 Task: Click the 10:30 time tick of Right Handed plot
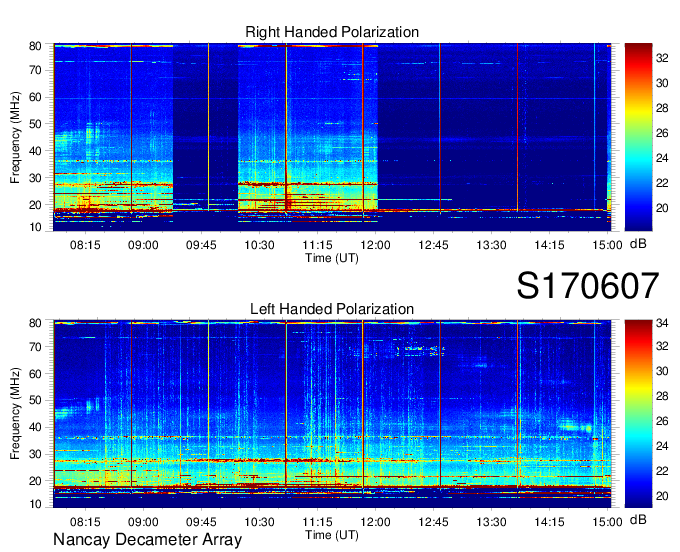259,245
